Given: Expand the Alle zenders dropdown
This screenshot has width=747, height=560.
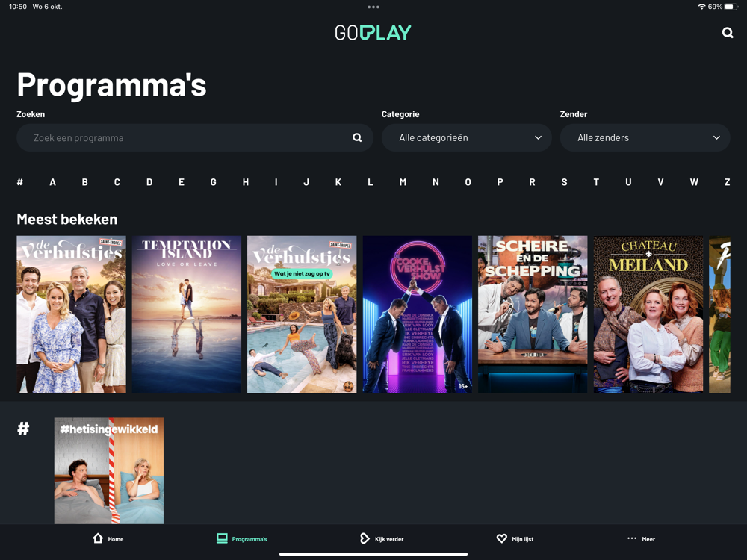Looking at the screenshot, I should (645, 137).
